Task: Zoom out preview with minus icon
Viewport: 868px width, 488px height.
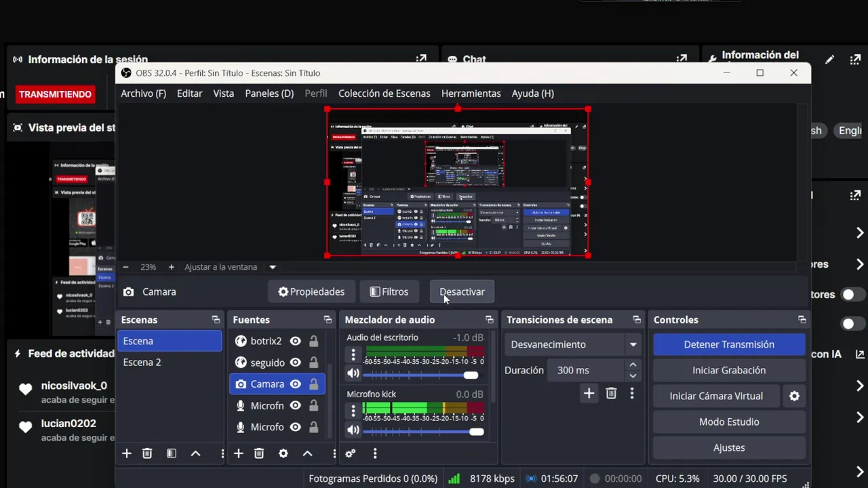Action: (x=125, y=267)
